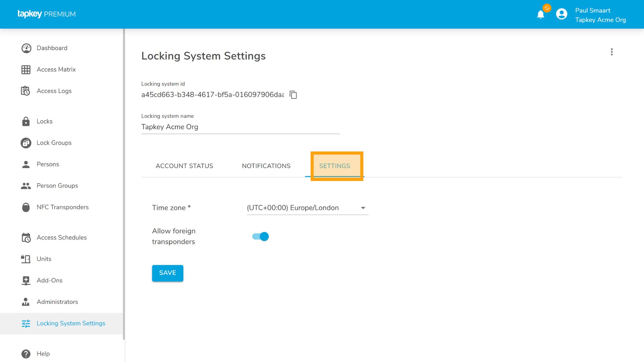Click the NFC Transponders tag icon
This screenshot has height=362, width=644.
pyautogui.click(x=26, y=207)
